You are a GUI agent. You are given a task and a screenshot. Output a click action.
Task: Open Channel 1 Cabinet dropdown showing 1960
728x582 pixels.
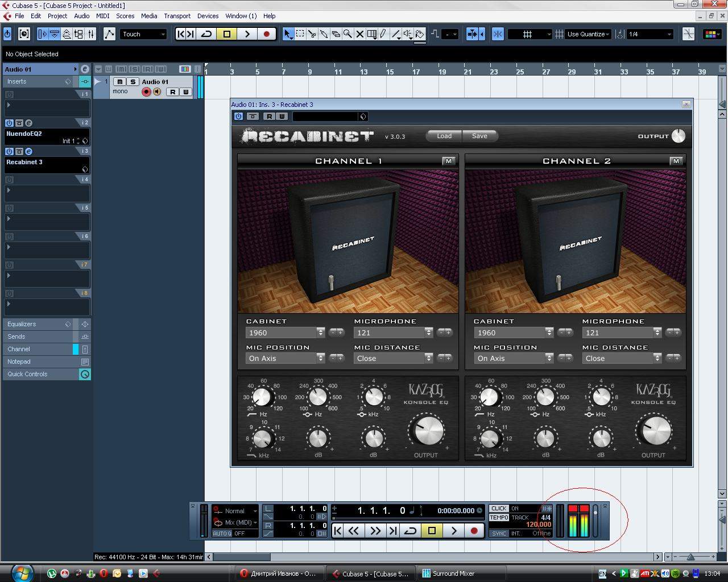point(284,332)
